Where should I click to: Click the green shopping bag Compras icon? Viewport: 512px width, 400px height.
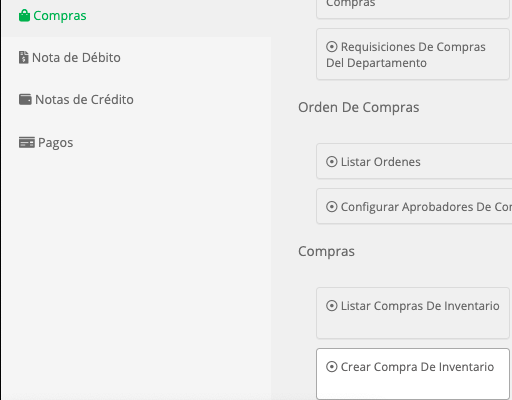coord(24,16)
